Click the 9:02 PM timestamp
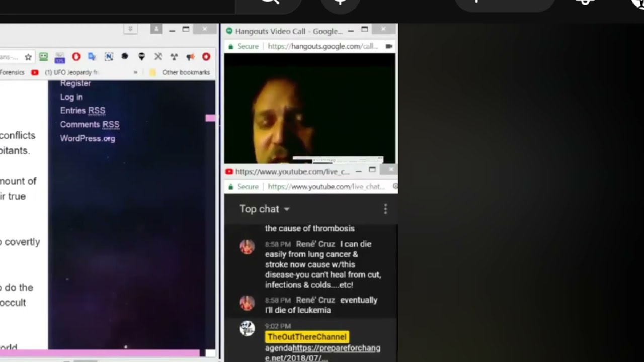 coord(278,326)
